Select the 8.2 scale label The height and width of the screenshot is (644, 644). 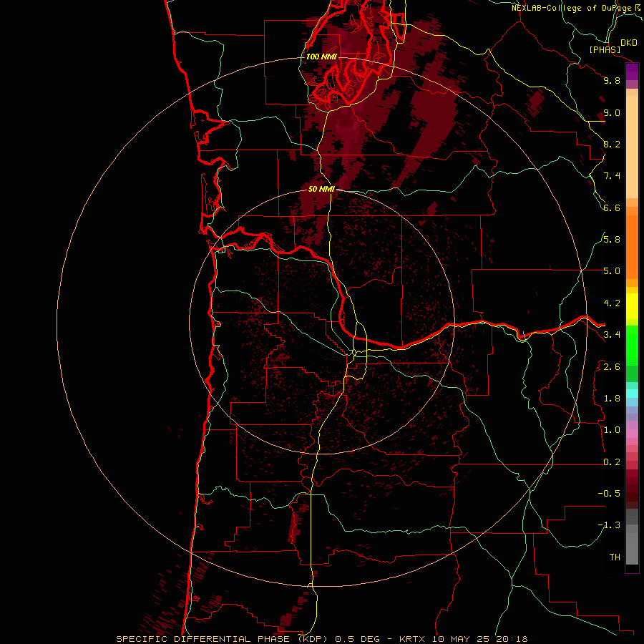(612, 144)
